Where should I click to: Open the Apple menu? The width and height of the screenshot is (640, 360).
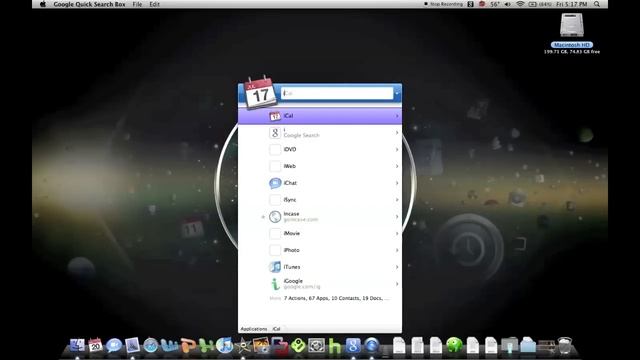point(43,4)
